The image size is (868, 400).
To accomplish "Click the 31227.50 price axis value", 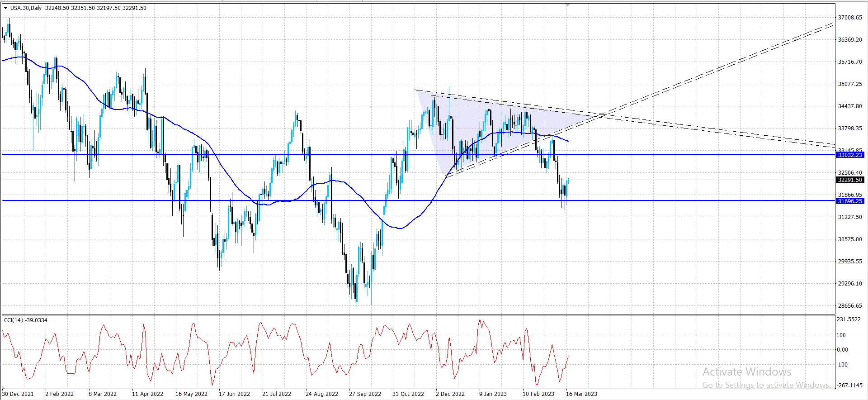I will click(x=850, y=217).
